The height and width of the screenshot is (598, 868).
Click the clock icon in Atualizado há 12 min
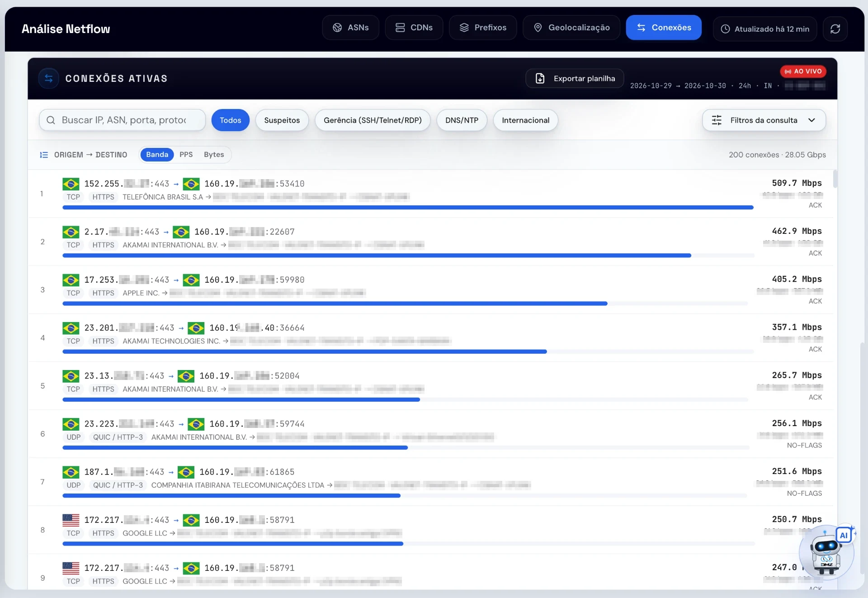[x=725, y=29]
